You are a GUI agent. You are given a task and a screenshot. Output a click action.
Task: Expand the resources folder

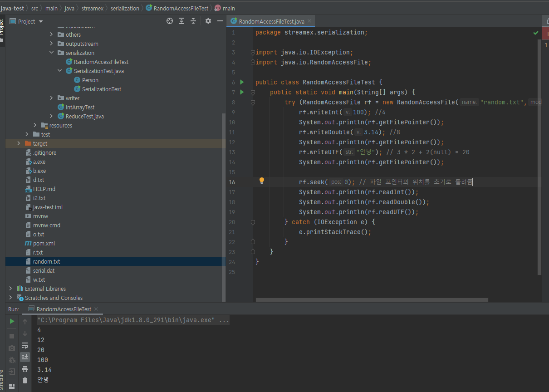point(35,125)
